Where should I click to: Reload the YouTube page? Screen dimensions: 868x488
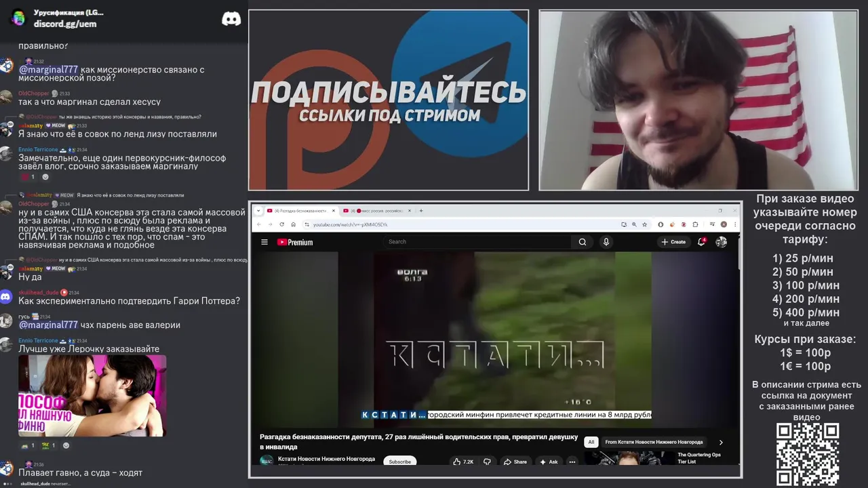pyautogui.click(x=281, y=224)
